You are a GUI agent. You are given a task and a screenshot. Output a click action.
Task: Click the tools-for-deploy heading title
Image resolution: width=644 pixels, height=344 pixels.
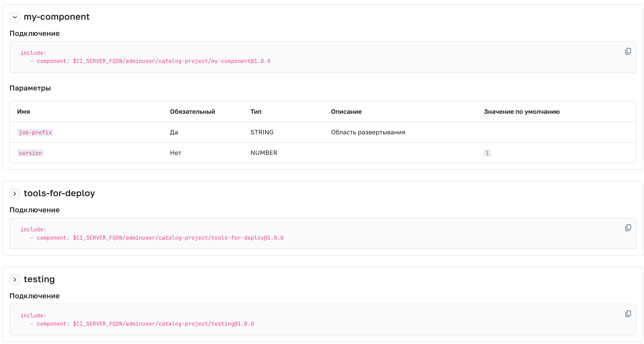tap(59, 193)
